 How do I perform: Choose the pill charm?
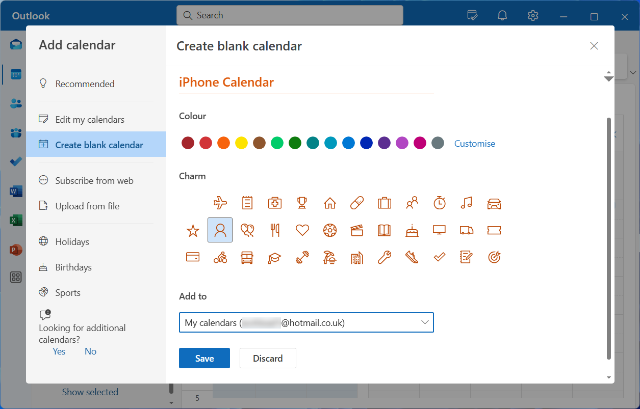tap(357, 202)
